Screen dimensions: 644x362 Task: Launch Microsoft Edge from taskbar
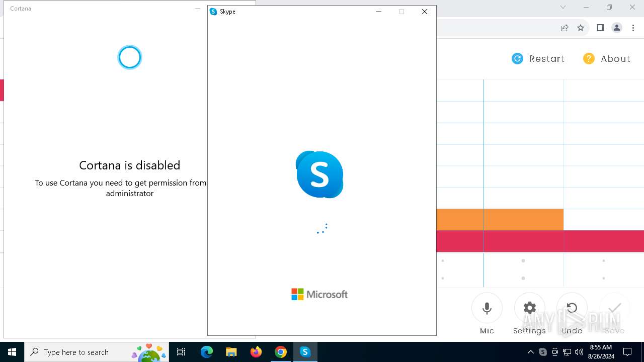[207, 352]
